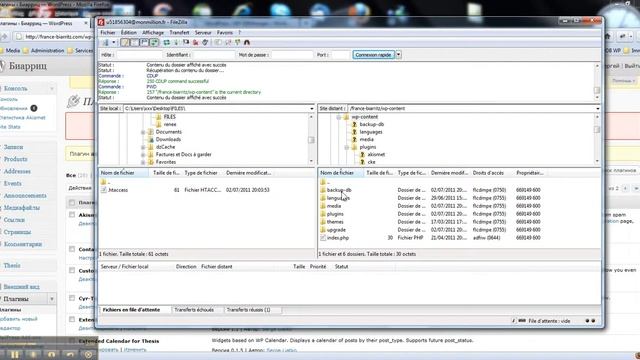Viewport: 640px width, 360px height.
Task: Open Products in WordPress sidebar
Action: pyautogui.click(x=16, y=159)
